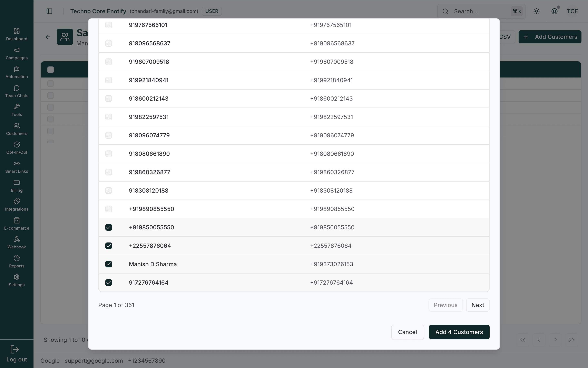Go to last page double-chevron
The height and width of the screenshot is (368, 588).
click(571, 340)
